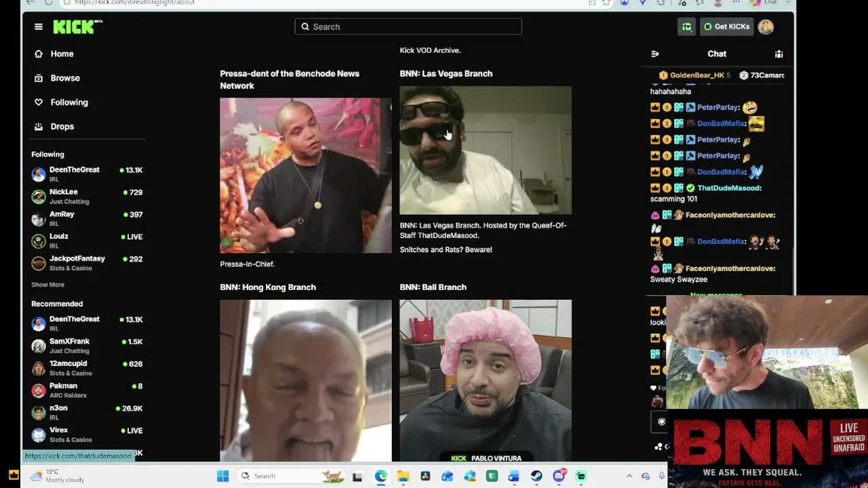868x488 pixels.
Task: Open Task View on the taskbar
Action: (358, 476)
